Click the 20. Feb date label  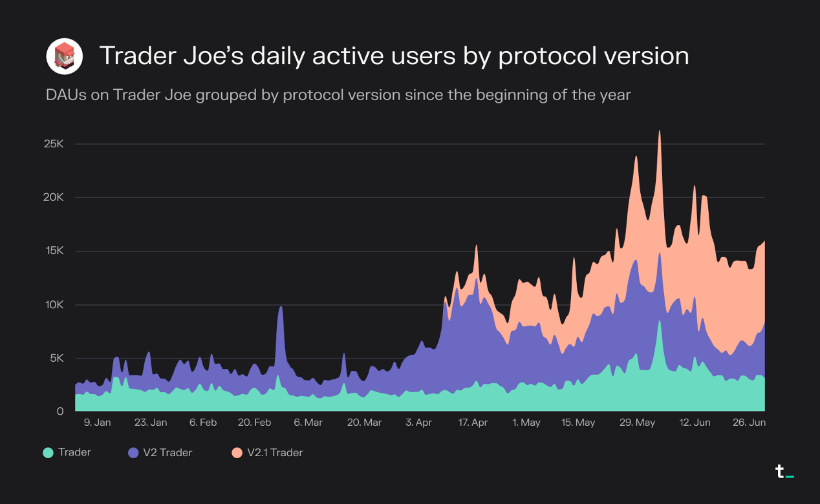coord(254,422)
